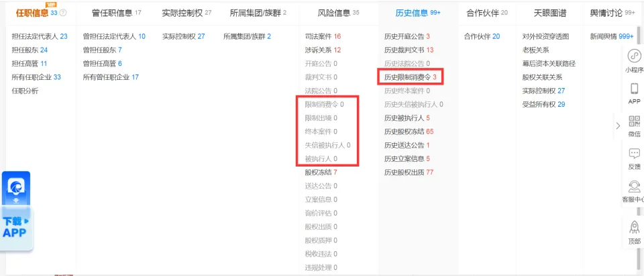Open the 微信 QR code icon
The image size is (644, 276).
(x=633, y=122)
